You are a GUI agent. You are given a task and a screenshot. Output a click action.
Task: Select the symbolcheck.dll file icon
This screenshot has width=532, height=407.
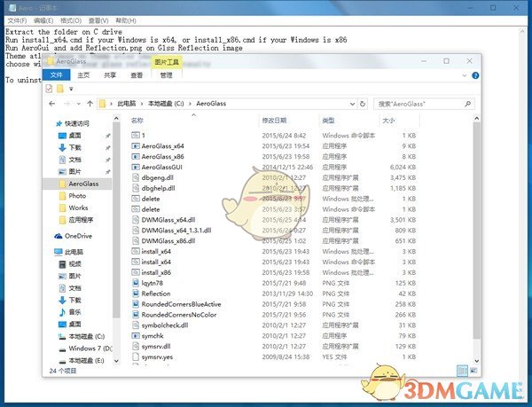pyautogui.click(x=136, y=325)
